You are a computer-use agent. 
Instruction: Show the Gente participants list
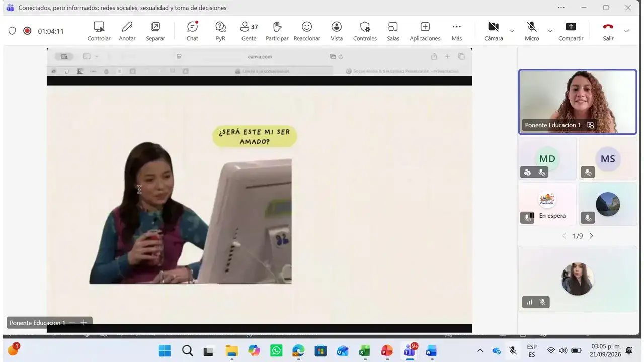(249, 31)
